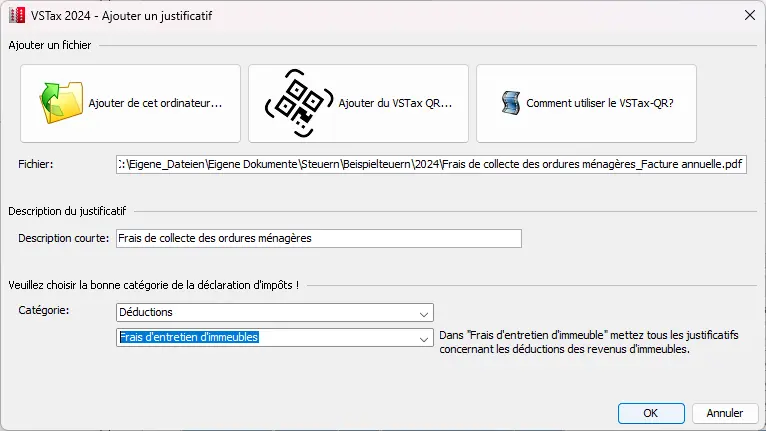The image size is (766, 431).
Task: Expand the Déductions dropdown arrow
Action: tap(426, 312)
